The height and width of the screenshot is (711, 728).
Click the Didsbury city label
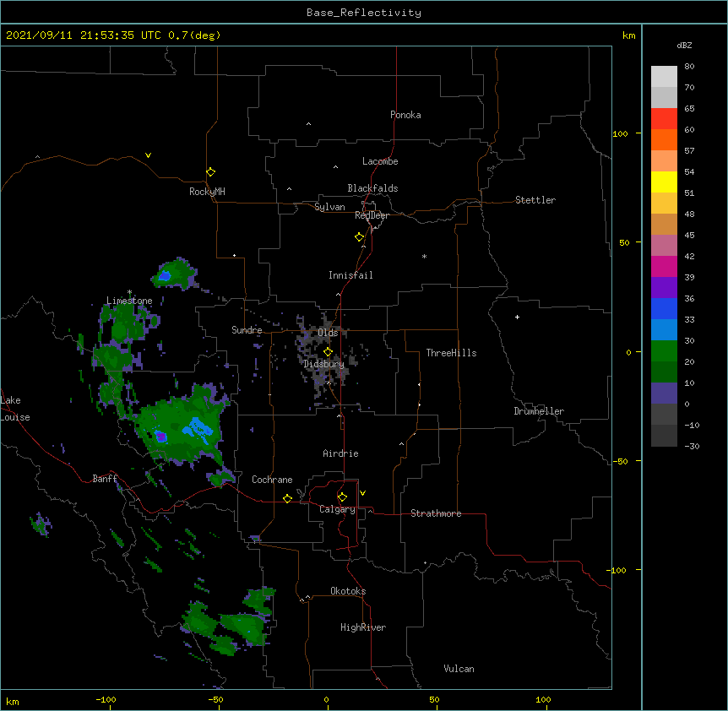[x=323, y=364]
